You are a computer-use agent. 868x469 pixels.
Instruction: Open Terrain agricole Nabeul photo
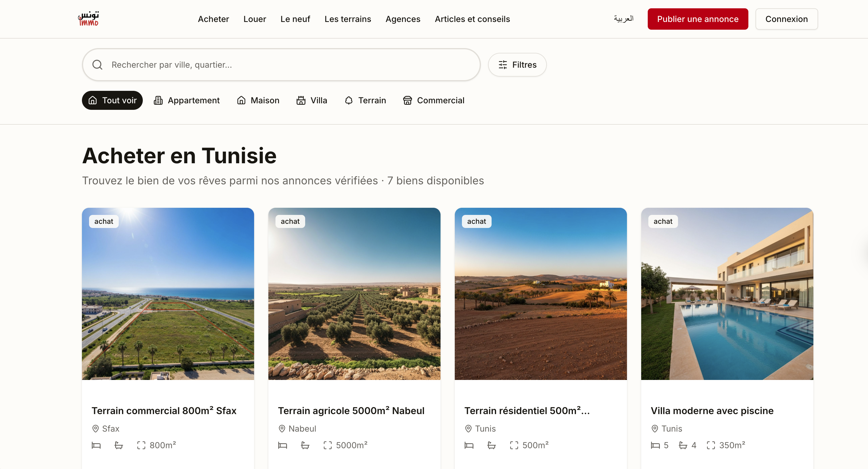click(x=354, y=294)
